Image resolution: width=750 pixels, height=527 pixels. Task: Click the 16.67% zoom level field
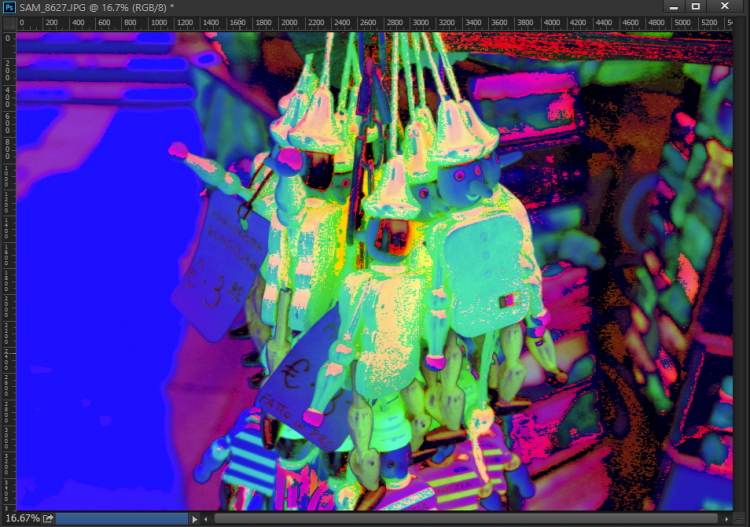pos(22,519)
